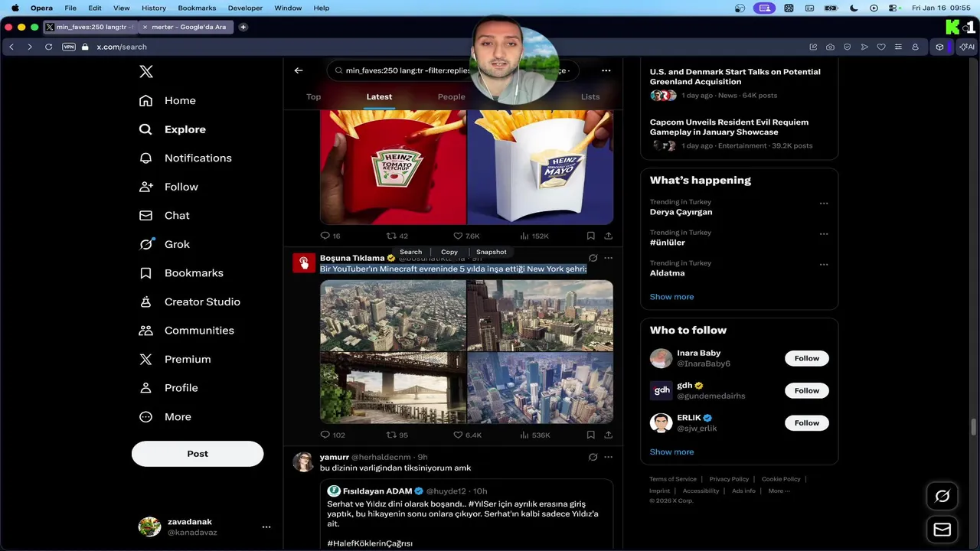Open macOS Control Center in menu bar

893,8
